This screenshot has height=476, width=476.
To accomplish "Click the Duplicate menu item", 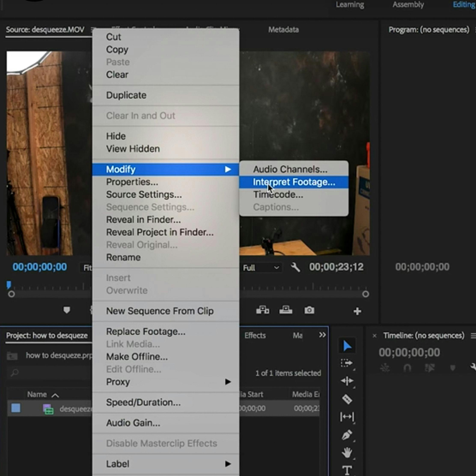I will [x=126, y=95].
